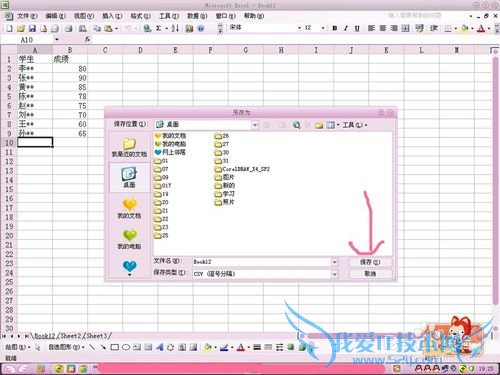The image size is (500, 375).
Task: Expand 保存类型 CSV file type dropdown
Action: point(334,274)
